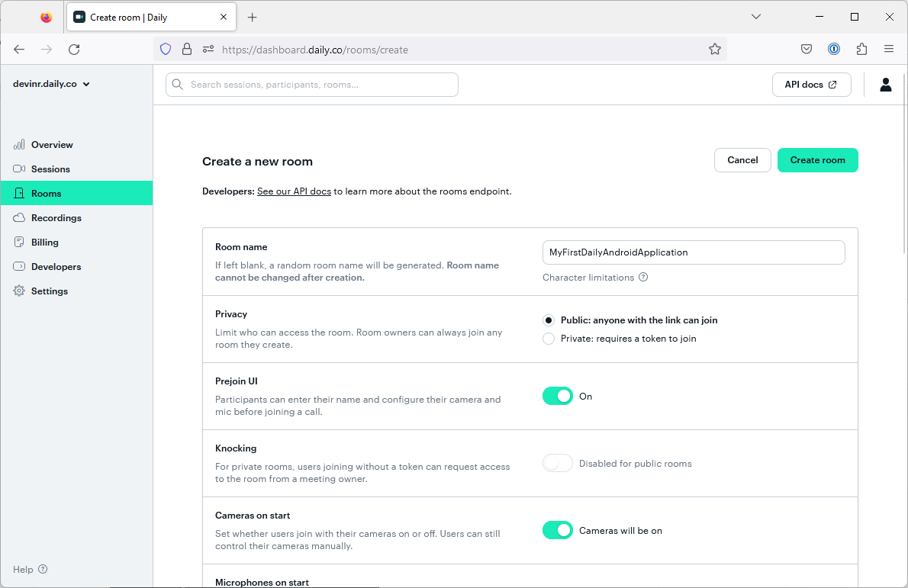908x588 pixels.
Task: Click the Cancel button
Action: point(742,160)
